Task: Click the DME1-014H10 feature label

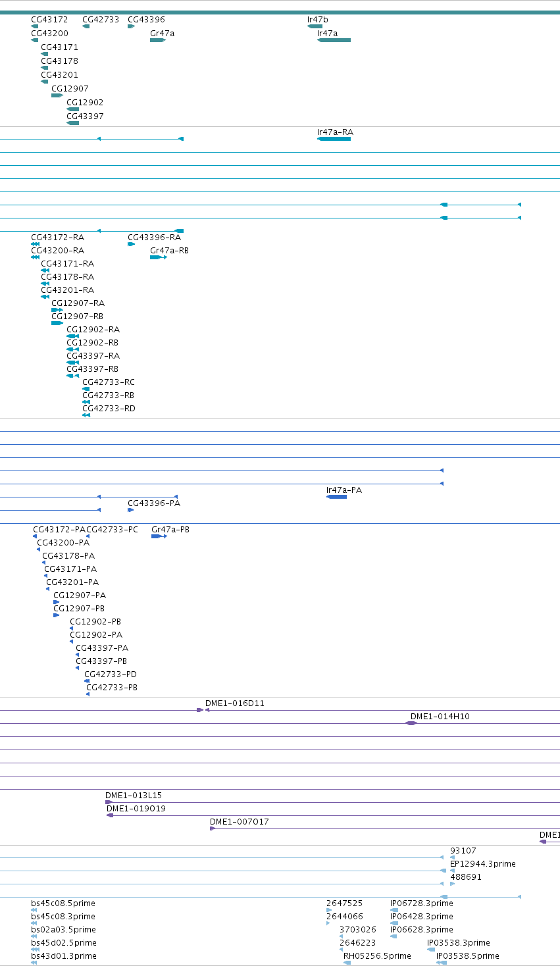Action: (x=440, y=717)
